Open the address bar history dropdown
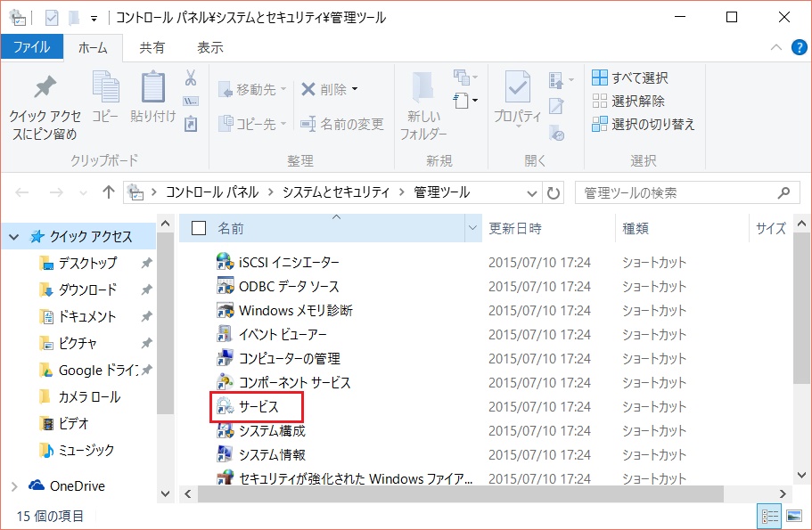This screenshot has width=812, height=530. pyautogui.click(x=532, y=193)
